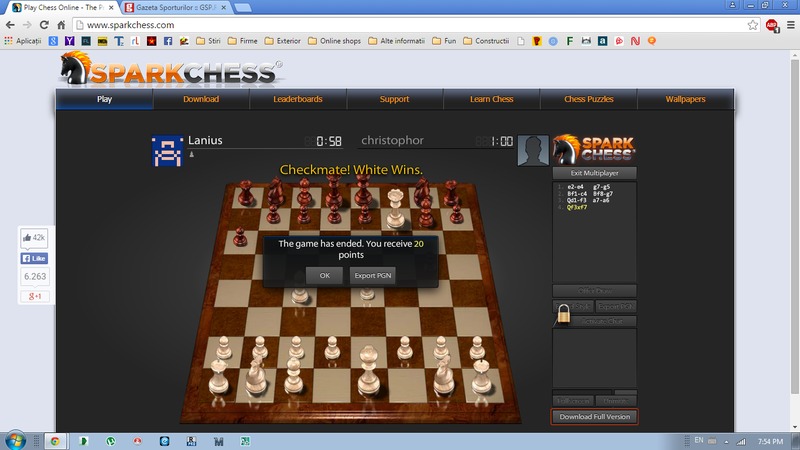Open the Chrome hamburger menu
Viewport: 800px width, 450px height.
790,24
